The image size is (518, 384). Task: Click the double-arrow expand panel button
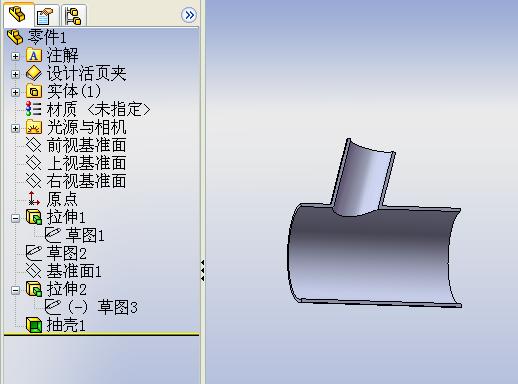pyautogui.click(x=189, y=15)
